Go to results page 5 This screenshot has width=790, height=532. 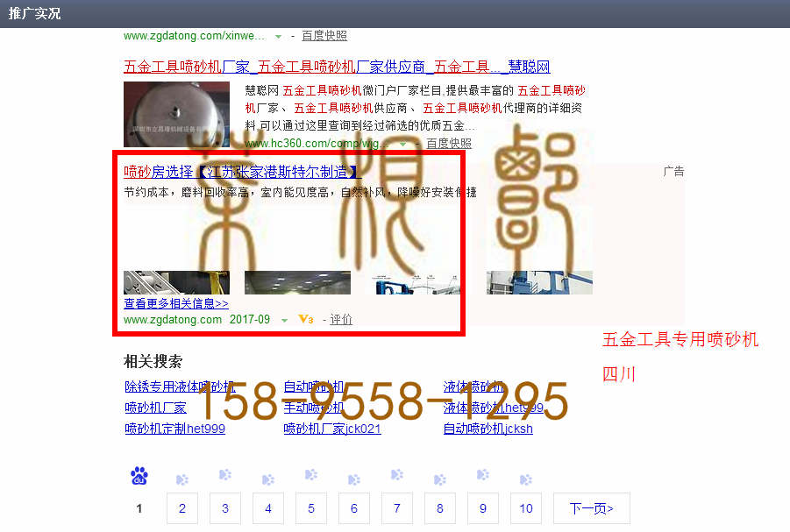pos(311,508)
